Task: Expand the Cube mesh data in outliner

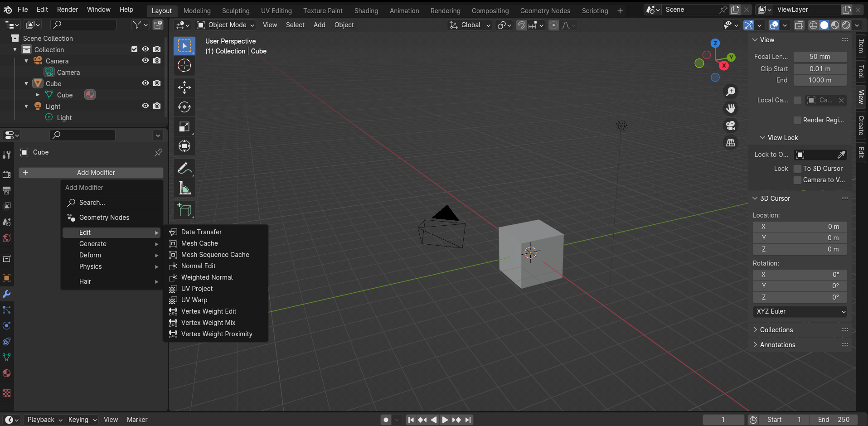Action: [38, 95]
